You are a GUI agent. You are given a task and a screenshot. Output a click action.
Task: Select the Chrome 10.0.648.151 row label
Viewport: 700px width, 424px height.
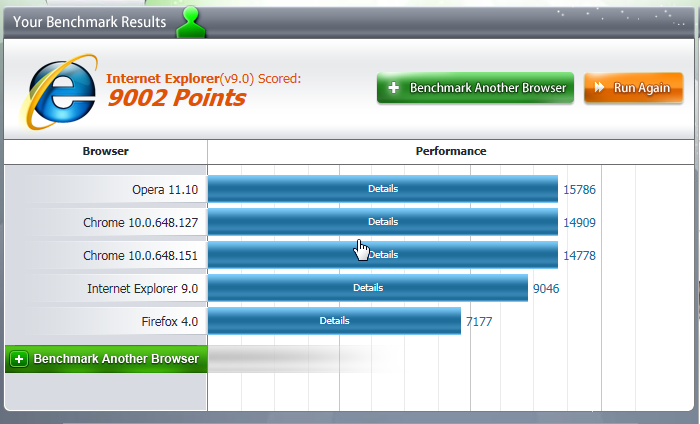(140, 256)
